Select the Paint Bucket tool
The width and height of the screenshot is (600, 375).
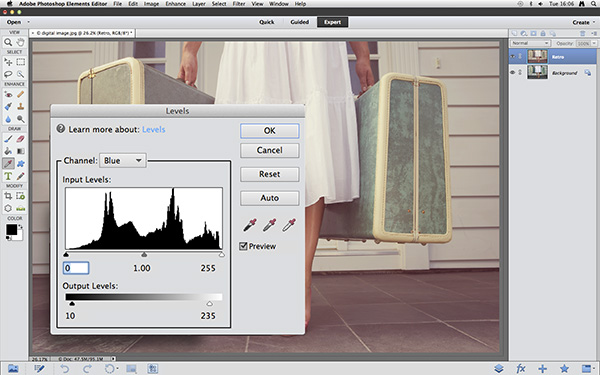click(8, 151)
